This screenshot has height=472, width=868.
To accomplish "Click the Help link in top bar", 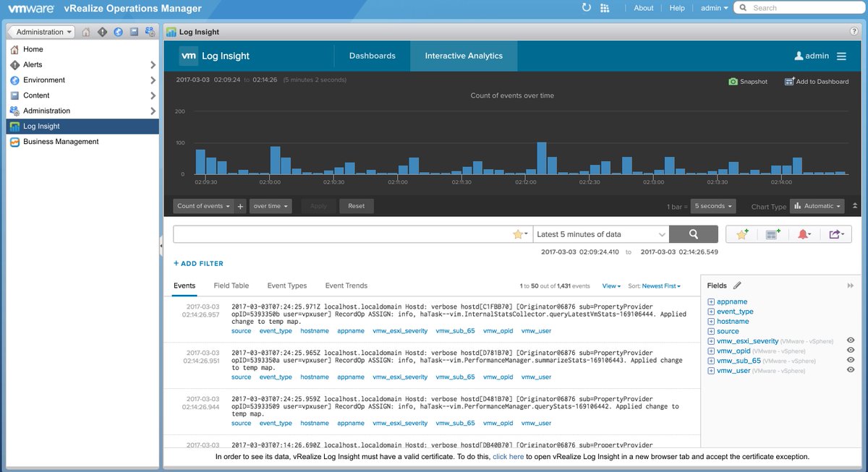I will pyautogui.click(x=677, y=8).
